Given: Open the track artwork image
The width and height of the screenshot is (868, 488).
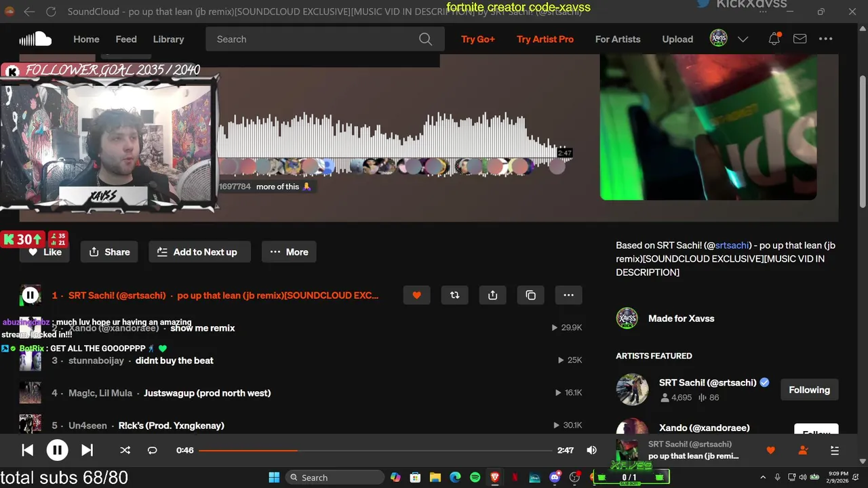Looking at the screenshot, I should coord(708,127).
